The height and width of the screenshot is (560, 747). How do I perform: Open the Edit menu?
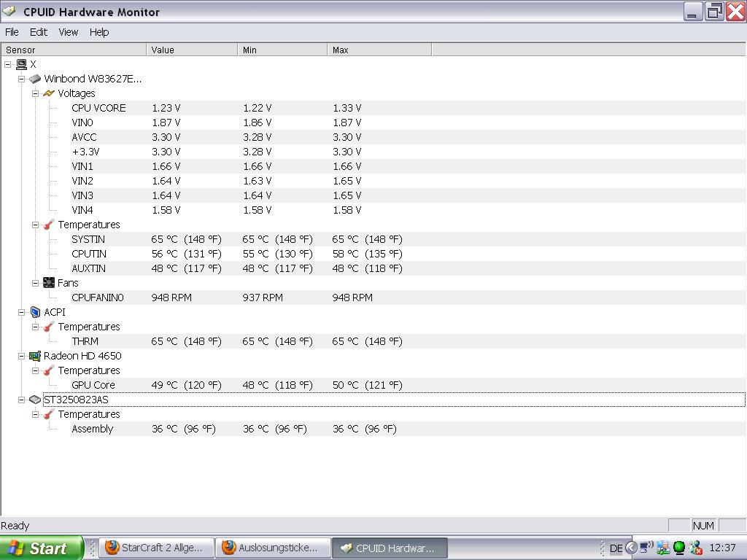(38, 32)
